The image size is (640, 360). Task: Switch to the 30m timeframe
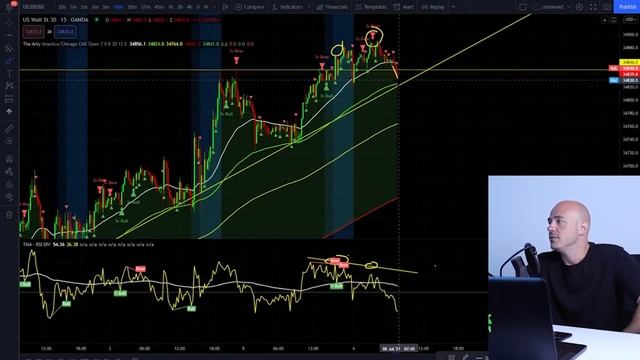click(x=132, y=7)
